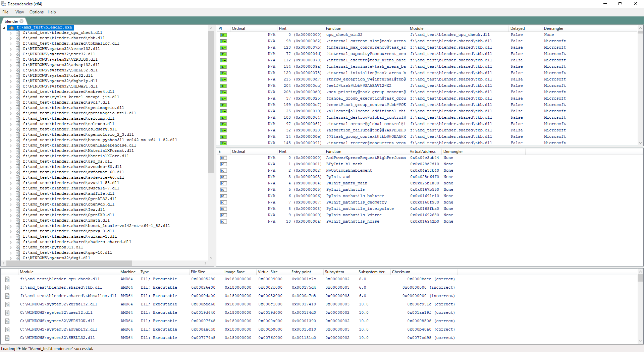Image resolution: width=644 pixels, height=352 pixels.
Task: Sort imports by Module column header
Action: pos(458,28)
